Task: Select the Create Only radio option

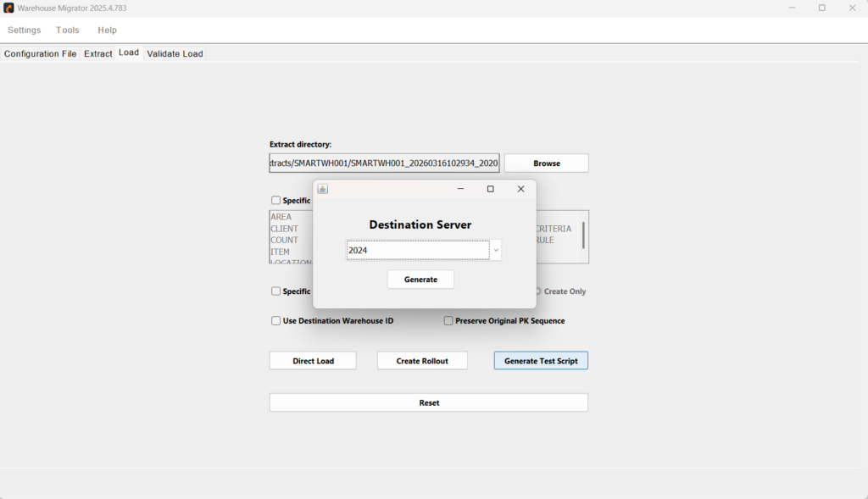Action: (x=538, y=291)
